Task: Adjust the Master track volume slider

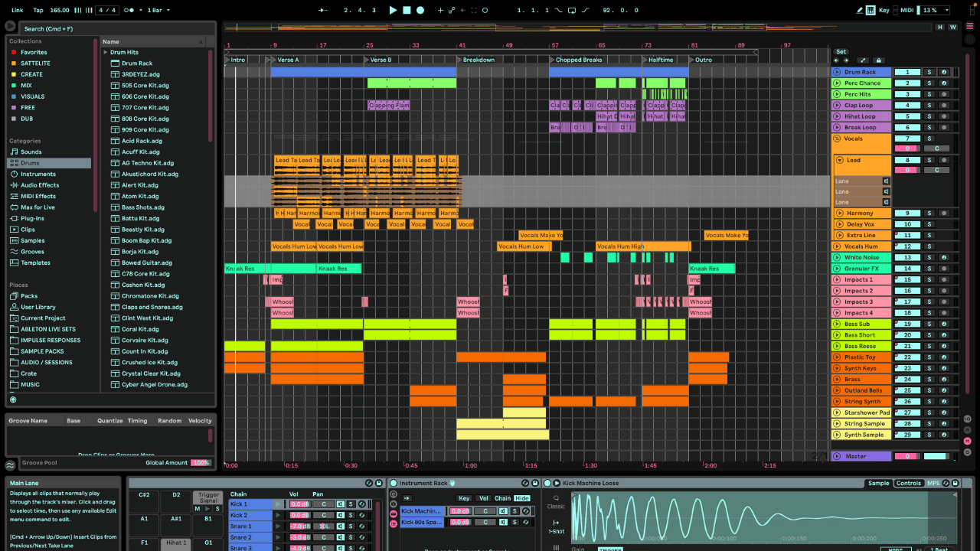Action: click(x=907, y=456)
